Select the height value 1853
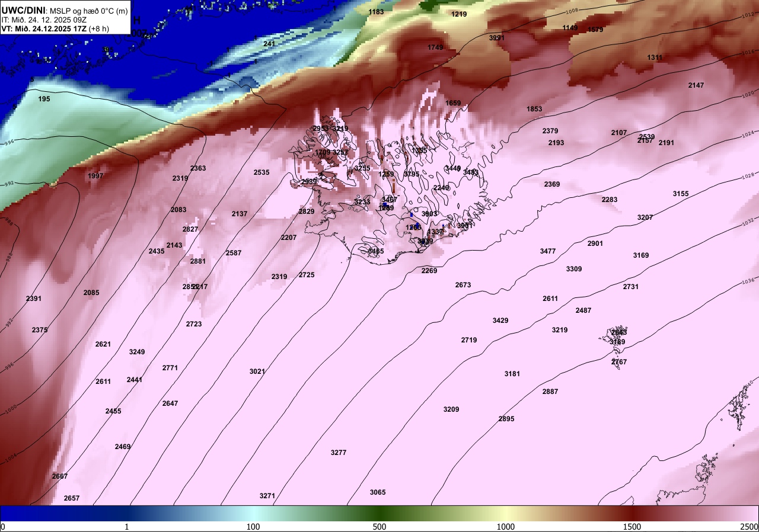Viewport: 759px width, 532px height. (534, 109)
